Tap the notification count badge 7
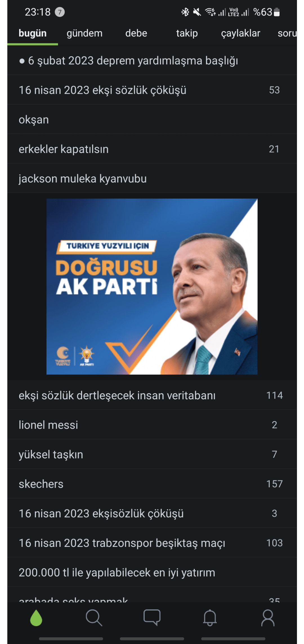Screen dimensions: 304x644 [60, 12]
